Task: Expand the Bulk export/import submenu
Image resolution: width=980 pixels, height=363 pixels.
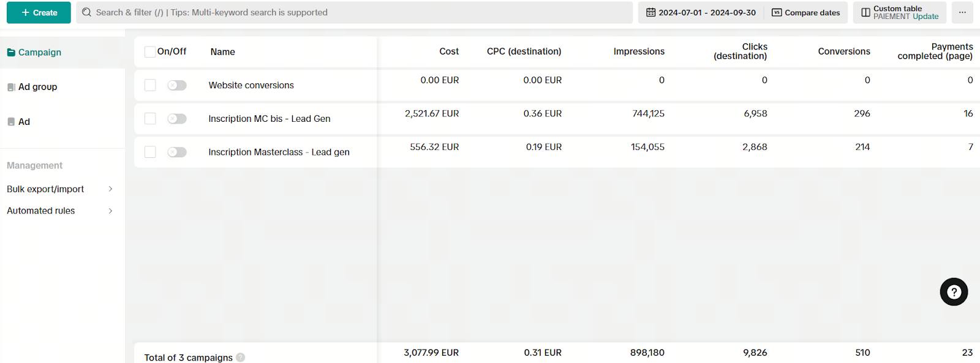Action: point(110,189)
